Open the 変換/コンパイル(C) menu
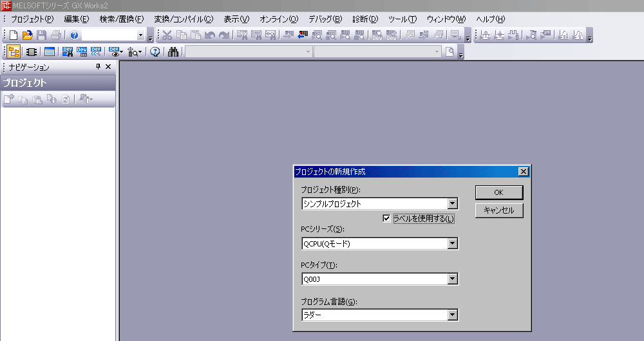 click(184, 19)
